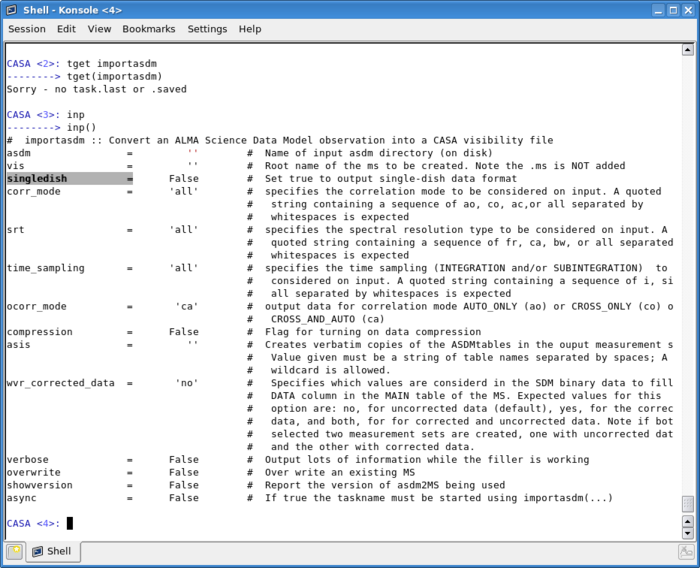Open the Help menu

point(250,29)
